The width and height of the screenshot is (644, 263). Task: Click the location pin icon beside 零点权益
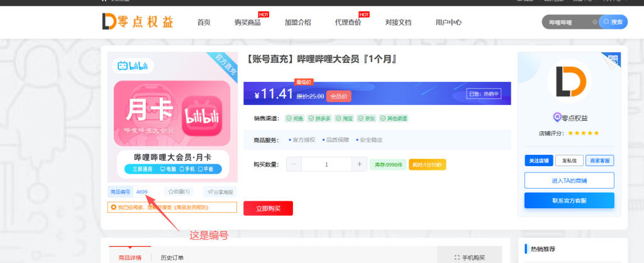coord(557,118)
